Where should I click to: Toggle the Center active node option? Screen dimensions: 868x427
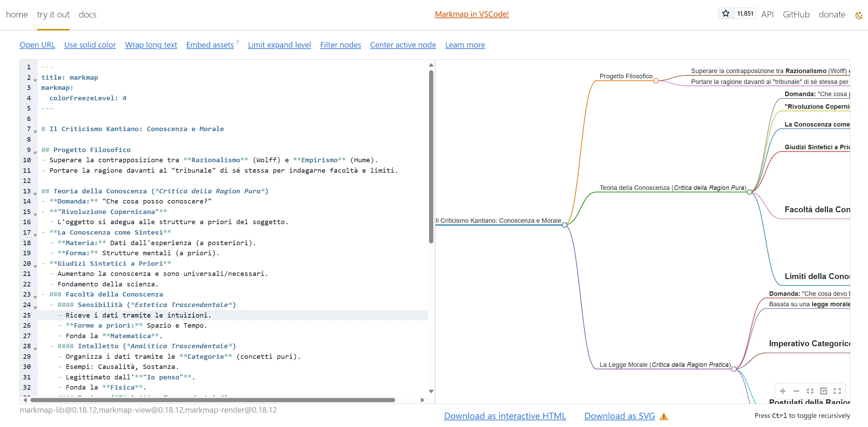pos(403,45)
